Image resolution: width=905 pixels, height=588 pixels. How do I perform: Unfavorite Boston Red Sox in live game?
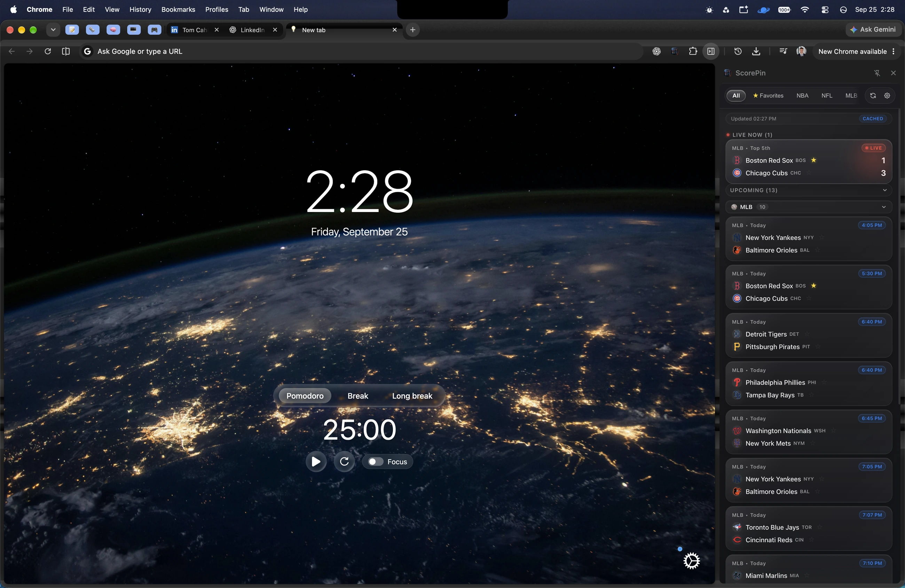813,160
